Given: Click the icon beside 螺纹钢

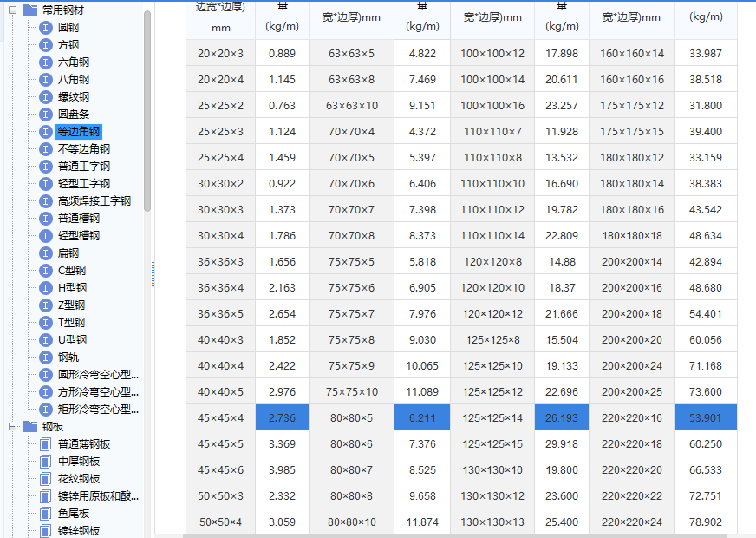Looking at the screenshot, I should pyautogui.click(x=45, y=97).
